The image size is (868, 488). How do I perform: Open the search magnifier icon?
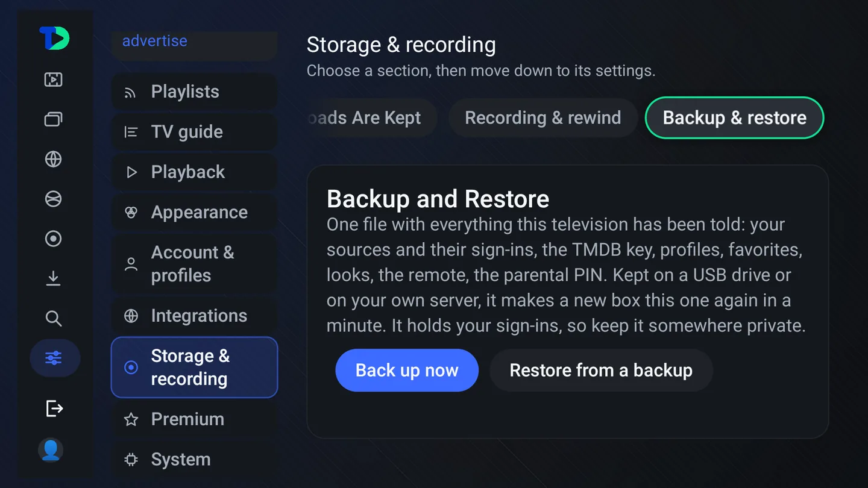(x=54, y=318)
